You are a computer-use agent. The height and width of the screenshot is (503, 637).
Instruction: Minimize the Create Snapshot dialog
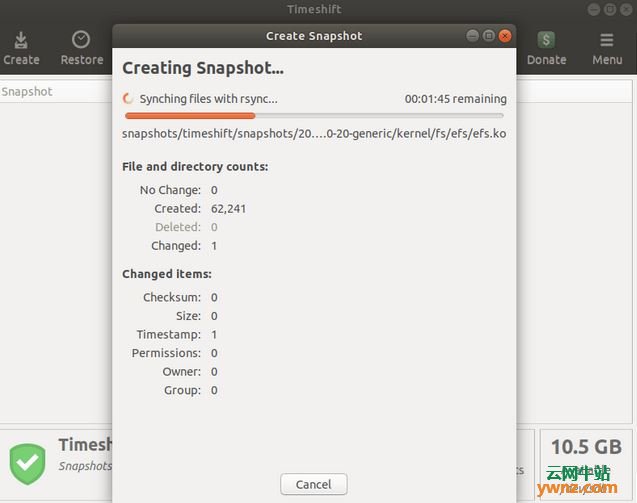pyautogui.click(x=472, y=36)
